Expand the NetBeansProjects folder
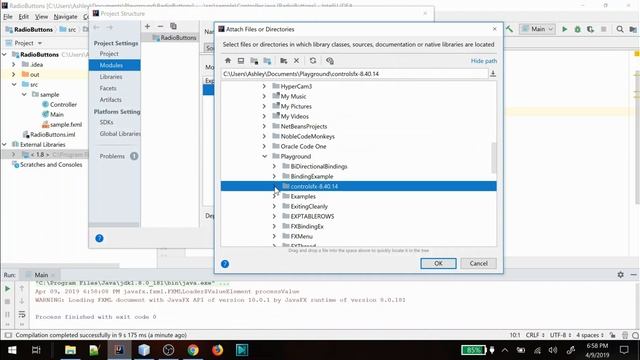The height and width of the screenshot is (360, 640). (x=264, y=126)
